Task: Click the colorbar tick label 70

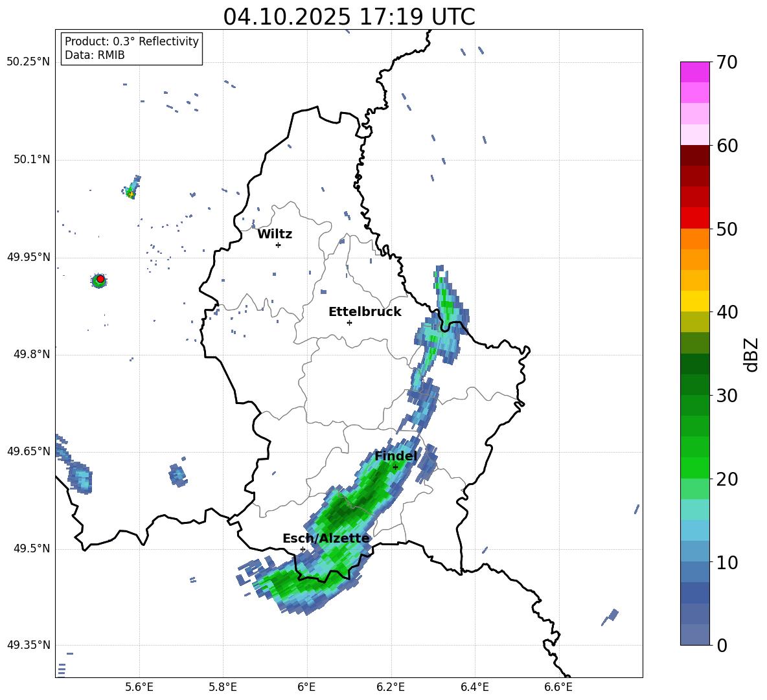Action: [x=727, y=63]
